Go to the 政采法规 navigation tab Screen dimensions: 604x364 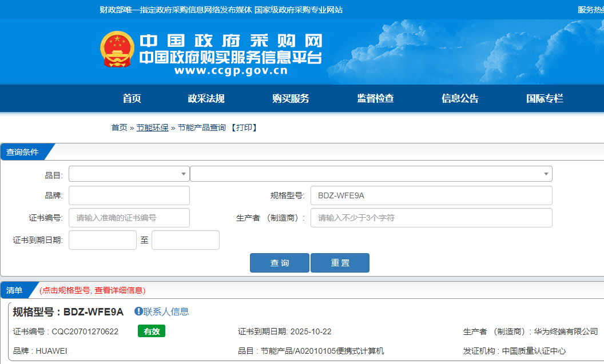(206, 98)
